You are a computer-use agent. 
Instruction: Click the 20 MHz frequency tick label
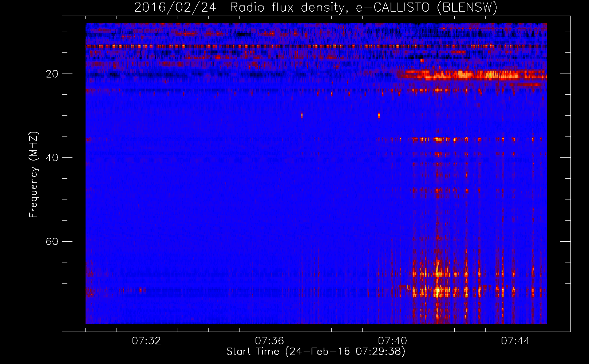pos(52,74)
